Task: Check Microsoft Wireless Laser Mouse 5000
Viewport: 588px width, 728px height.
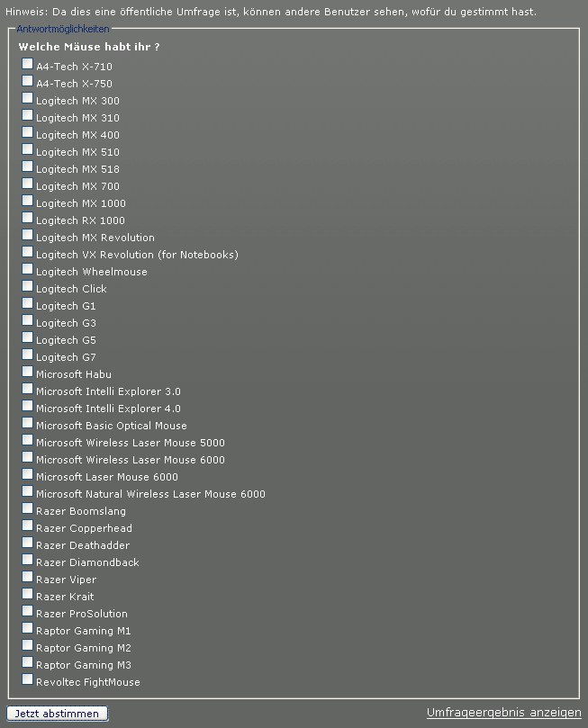Action: tap(27, 440)
